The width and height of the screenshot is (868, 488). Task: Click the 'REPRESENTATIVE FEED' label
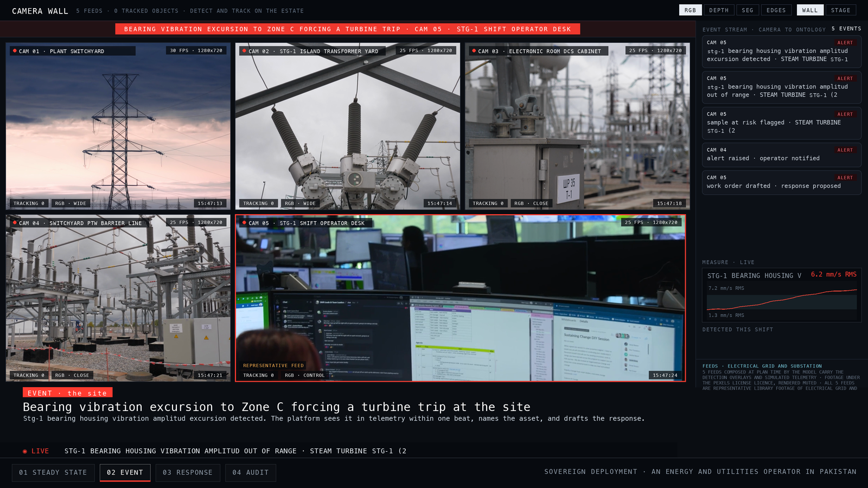[273, 365]
